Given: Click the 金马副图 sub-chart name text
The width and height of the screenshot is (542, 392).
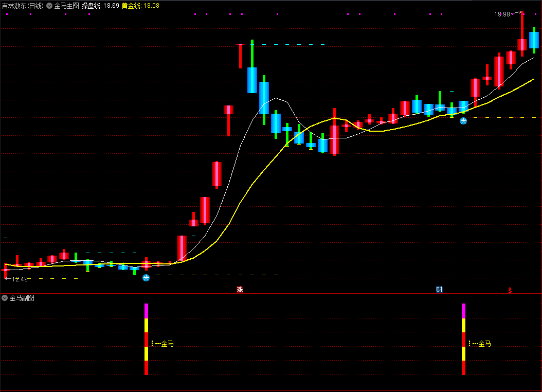Looking at the screenshot, I should [x=22, y=298].
